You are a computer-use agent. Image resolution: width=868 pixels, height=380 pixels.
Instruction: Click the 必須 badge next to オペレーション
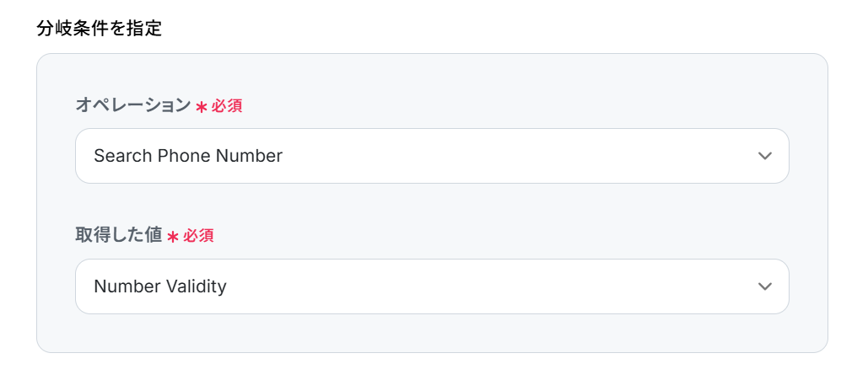coord(227,106)
